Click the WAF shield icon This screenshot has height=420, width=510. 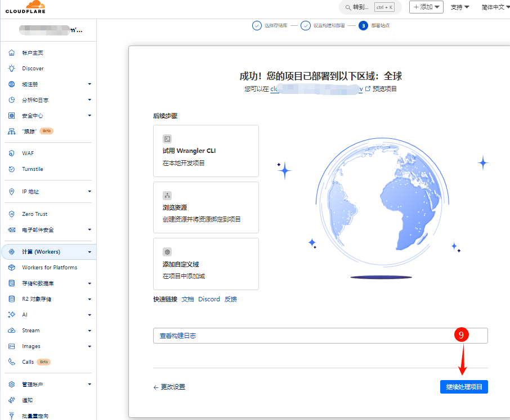pyautogui.click(x=11, y=153)
